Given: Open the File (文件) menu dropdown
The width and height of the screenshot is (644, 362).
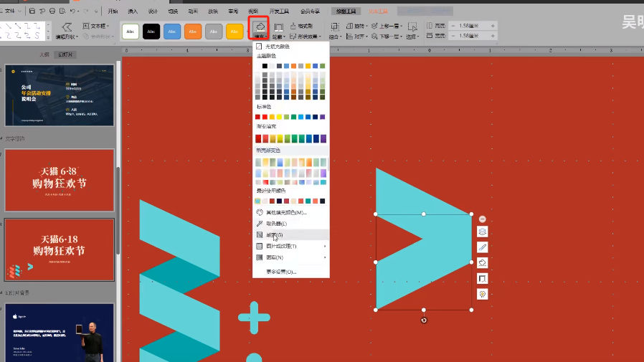Looking at the screenshot, I should coord(11,11).
